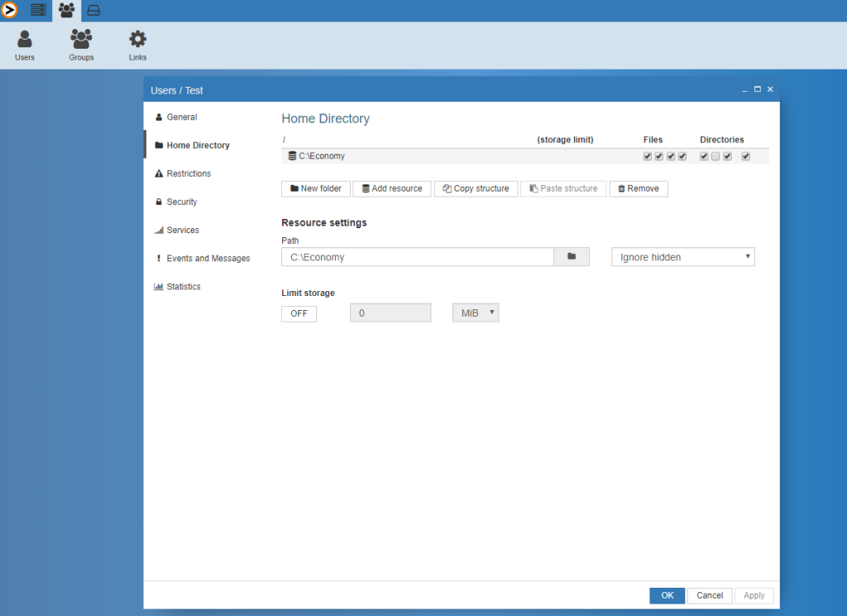Viewport: 847px width, 616px height.
Task: Click the folder browse icon beside the Path field
Action: [572, 256]
